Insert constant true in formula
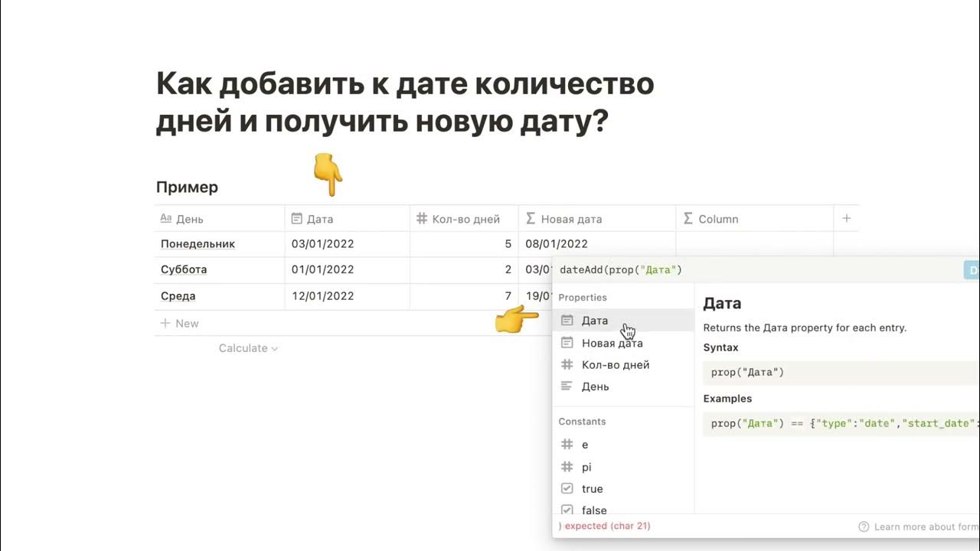Image resolution: width=980 pixels, height=551 pixels. pyautogui.click(x=623, y=489)
